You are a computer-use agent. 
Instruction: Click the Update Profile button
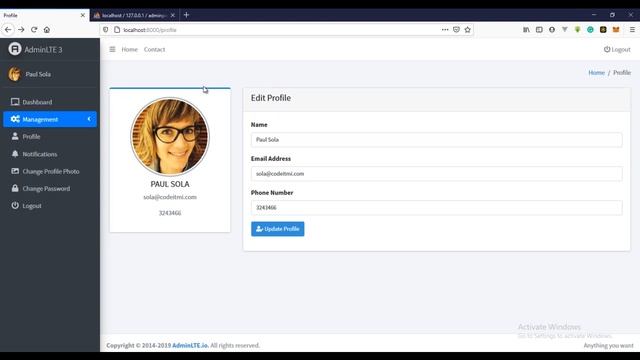tap(278, 229)
